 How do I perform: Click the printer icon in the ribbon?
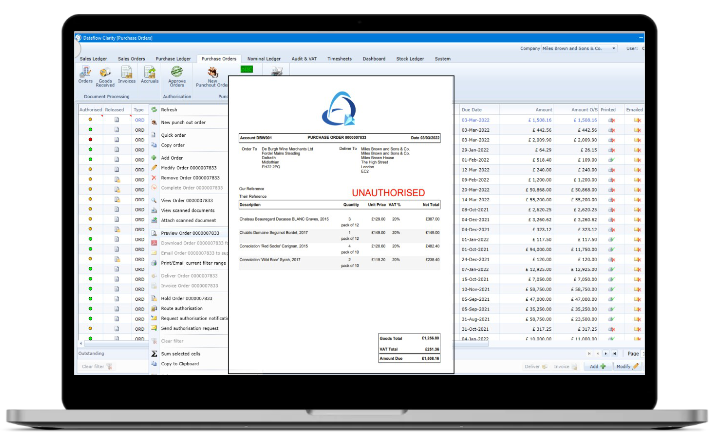[x=277, y=71]
